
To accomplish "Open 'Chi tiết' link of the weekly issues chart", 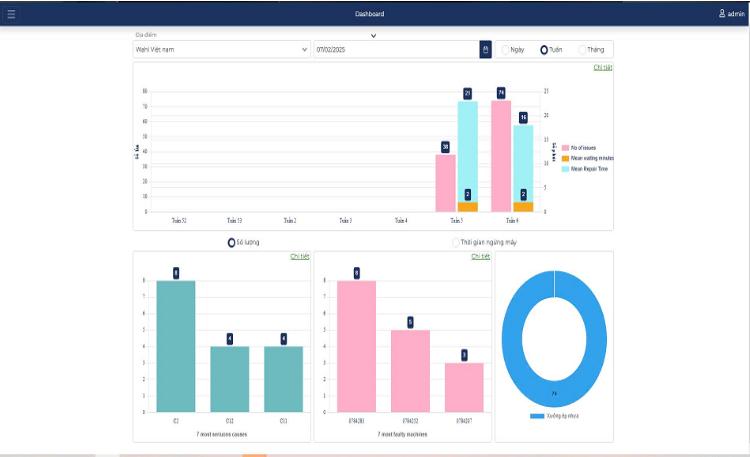I will coord(603,67).
